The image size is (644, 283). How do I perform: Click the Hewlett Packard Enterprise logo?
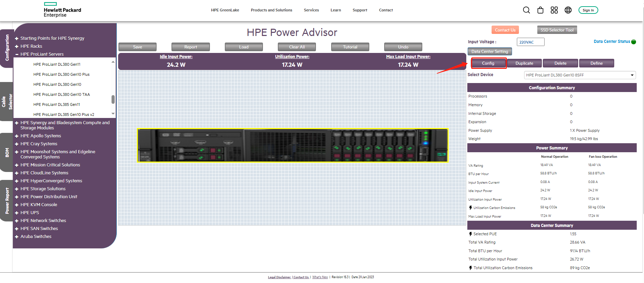click(62, 10)
